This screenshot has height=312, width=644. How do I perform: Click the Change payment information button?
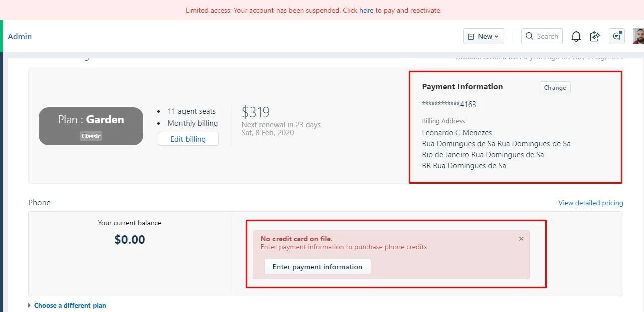click(555, 87)
